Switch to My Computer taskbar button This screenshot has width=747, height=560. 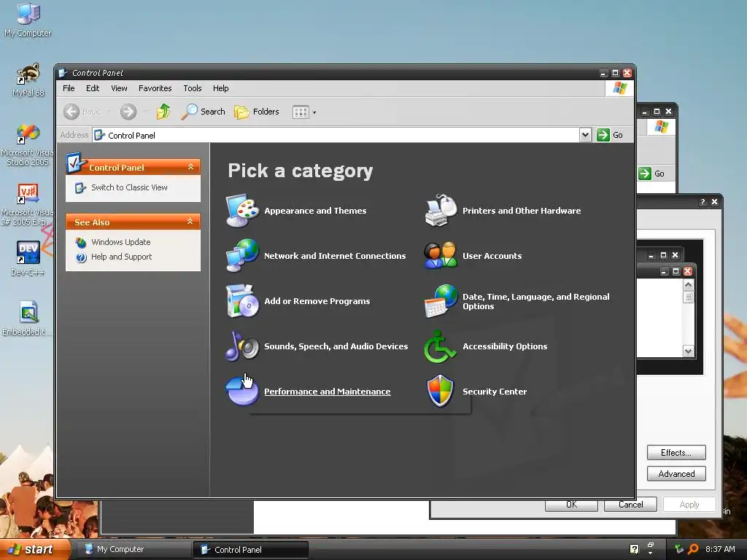tap(134, 550)
